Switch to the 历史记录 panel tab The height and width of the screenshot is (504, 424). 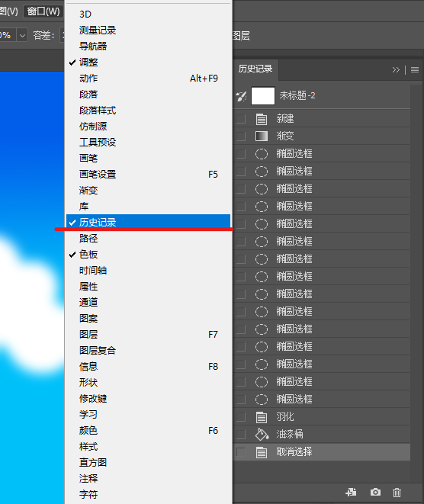(255, 69)
